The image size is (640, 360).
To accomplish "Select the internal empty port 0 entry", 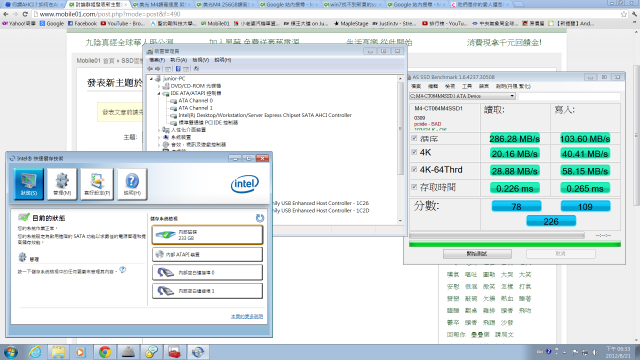I will [207, 272].
